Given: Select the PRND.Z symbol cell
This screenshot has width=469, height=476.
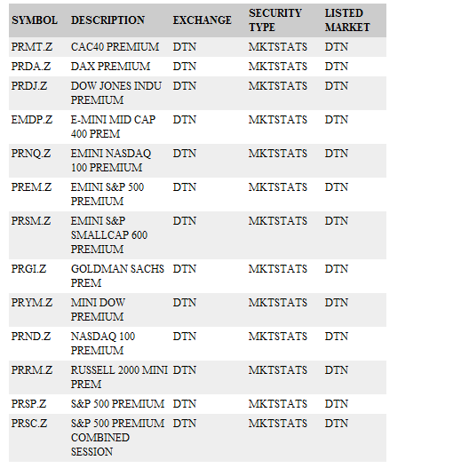Looking at the screenshot, I should [x=31, y=336].
